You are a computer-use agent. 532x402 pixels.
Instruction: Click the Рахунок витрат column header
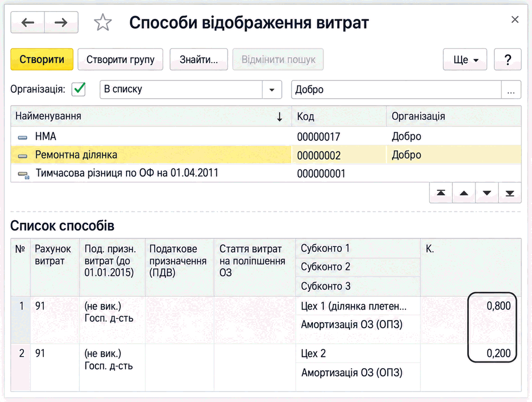tap(54, 267)
